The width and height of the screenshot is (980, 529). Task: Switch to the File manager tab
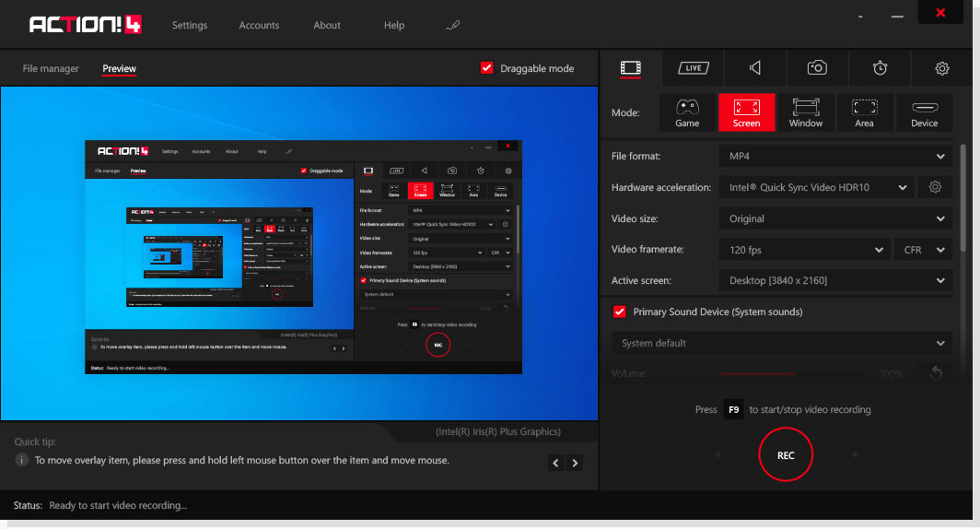(x=51, y=69)
